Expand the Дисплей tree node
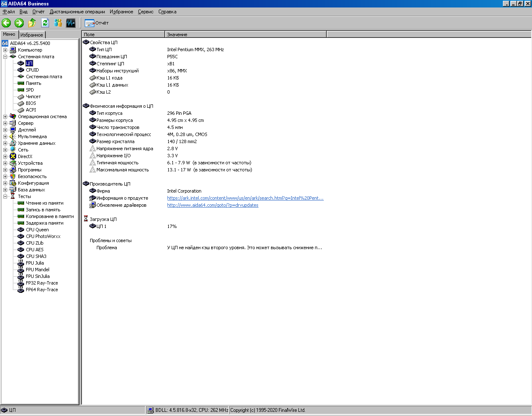 coord(5,130)
